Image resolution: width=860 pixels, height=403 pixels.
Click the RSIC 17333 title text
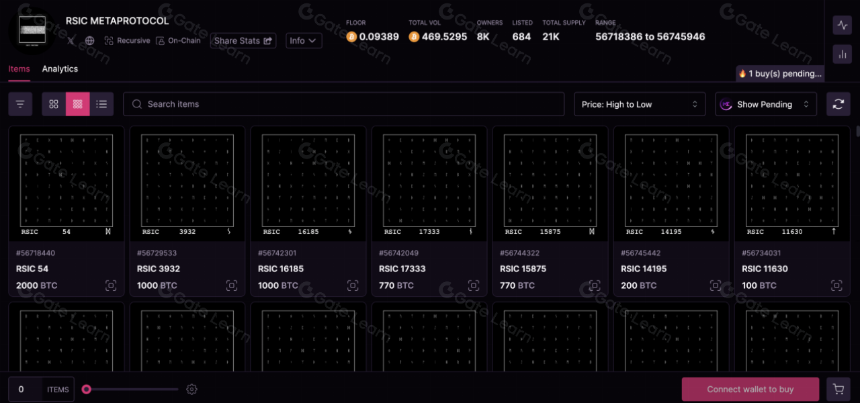402,269
